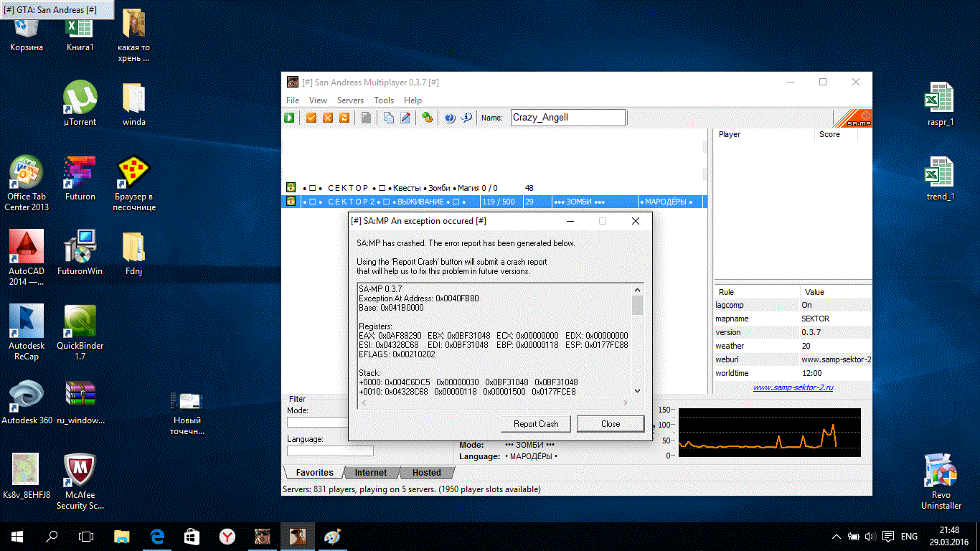Switch to the Favorites tab

[314, 473]
